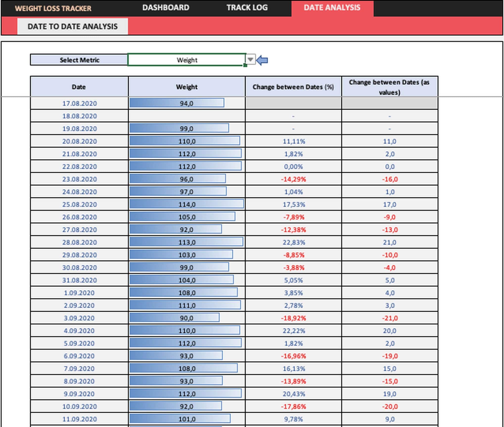Viewport: 504px width, 427px height.
Task: Click the -18,92% change cell
Action: point(294,318)
